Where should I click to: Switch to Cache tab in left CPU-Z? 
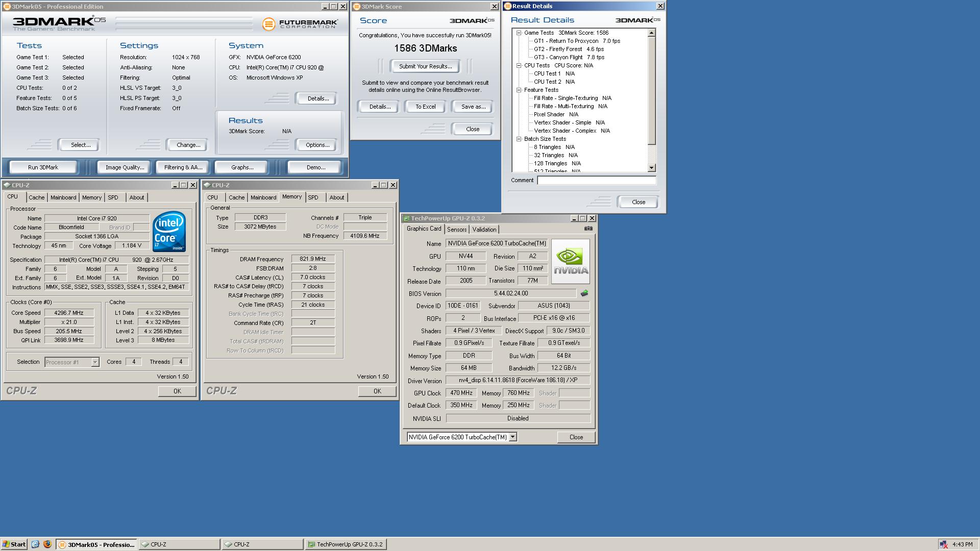click(x=36, y=197)
